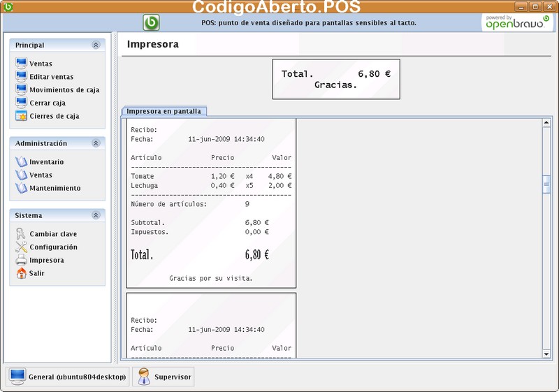Open Ventas under Principal
The width and height of the screenshot is (559, 392).
pos(41,64)
